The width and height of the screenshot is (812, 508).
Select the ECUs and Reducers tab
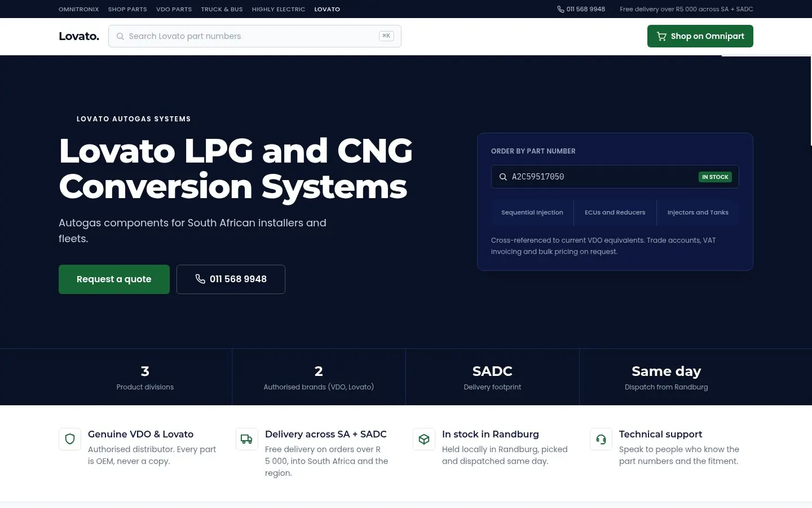click(x=615, y=213)
